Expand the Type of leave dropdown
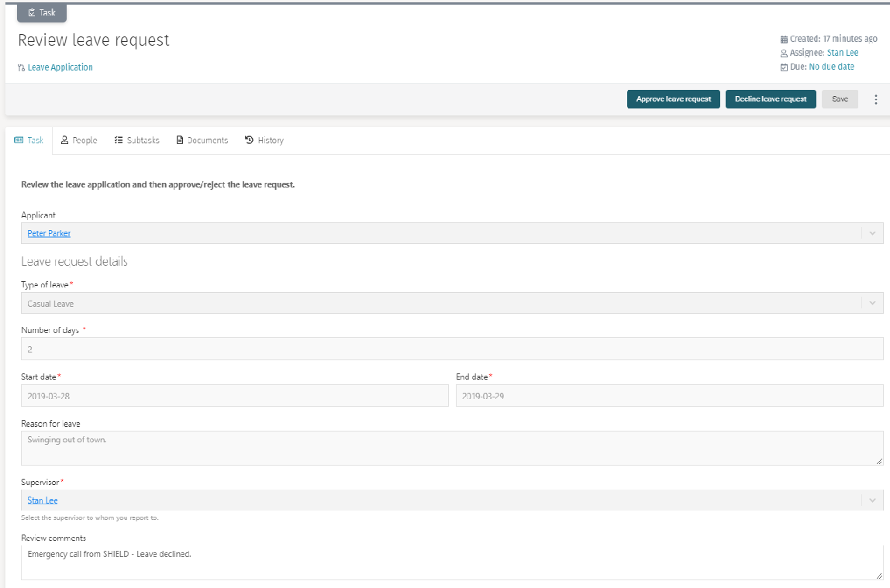This screenshot has width=890, height=588. pos(872,303)
